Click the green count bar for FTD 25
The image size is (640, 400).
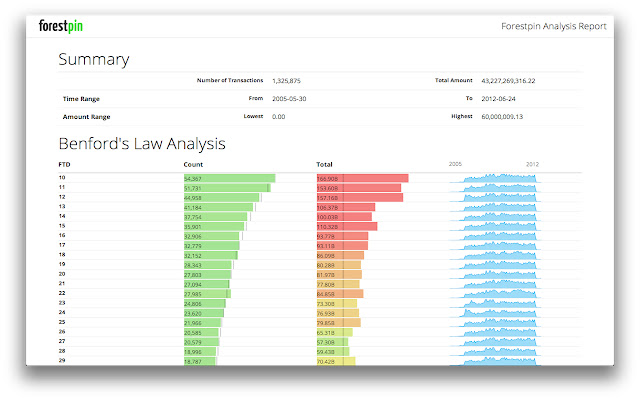tap(202, 323)
